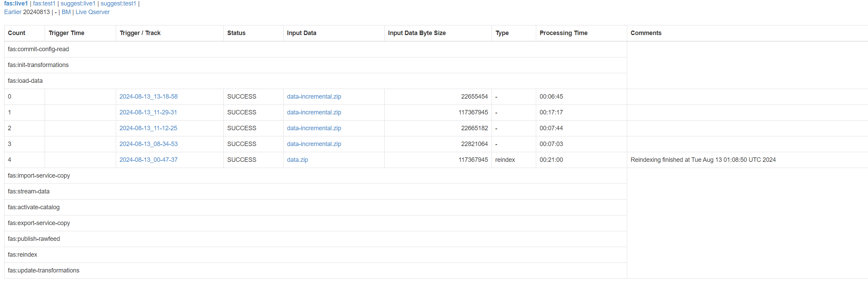This screenshot has width=868, height=290.
Task: Click the date 20240813 text
Action: [x=36, y=12]
